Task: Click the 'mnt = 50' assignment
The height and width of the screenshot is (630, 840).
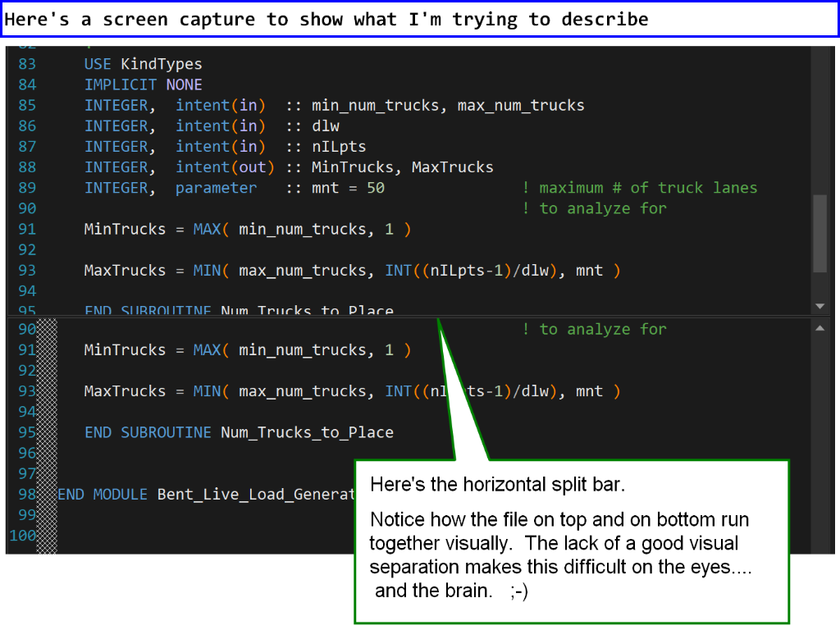Action: click(x=348, y=188)
